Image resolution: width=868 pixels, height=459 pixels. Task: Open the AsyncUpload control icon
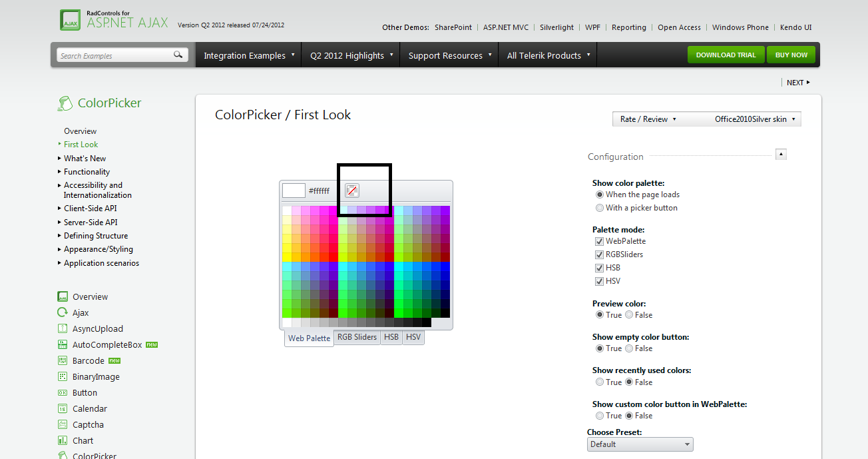click(63, 328)
